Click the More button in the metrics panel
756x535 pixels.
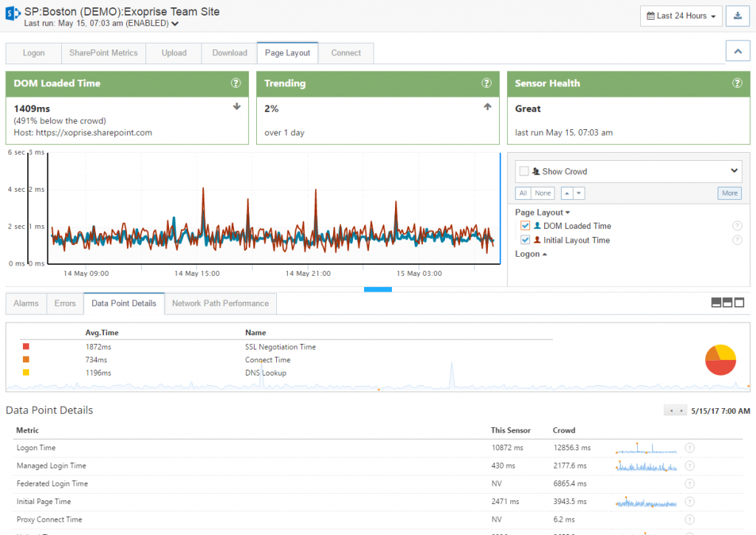(729, 193)
